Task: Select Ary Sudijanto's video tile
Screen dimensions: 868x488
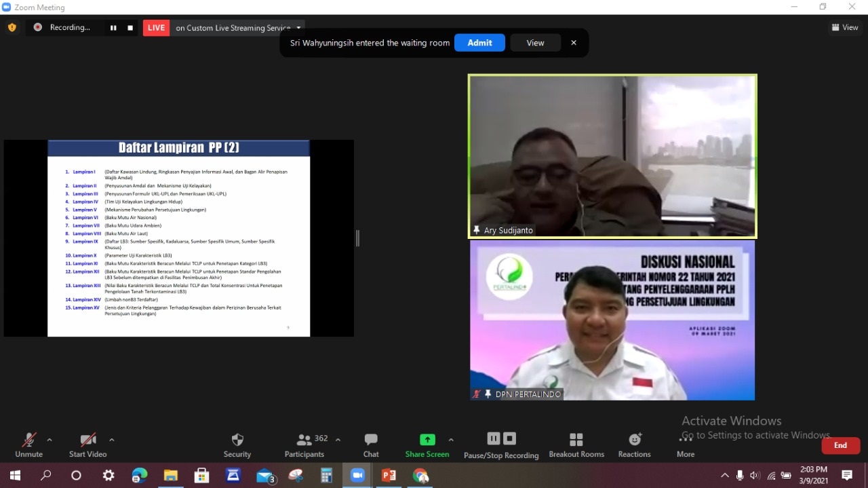Action: 612,156
